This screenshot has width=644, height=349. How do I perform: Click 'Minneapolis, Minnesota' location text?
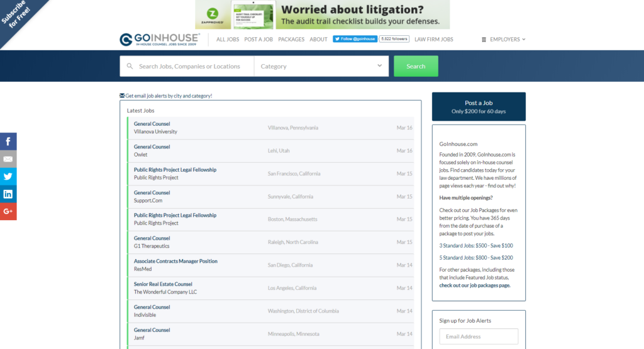point(293,334)
